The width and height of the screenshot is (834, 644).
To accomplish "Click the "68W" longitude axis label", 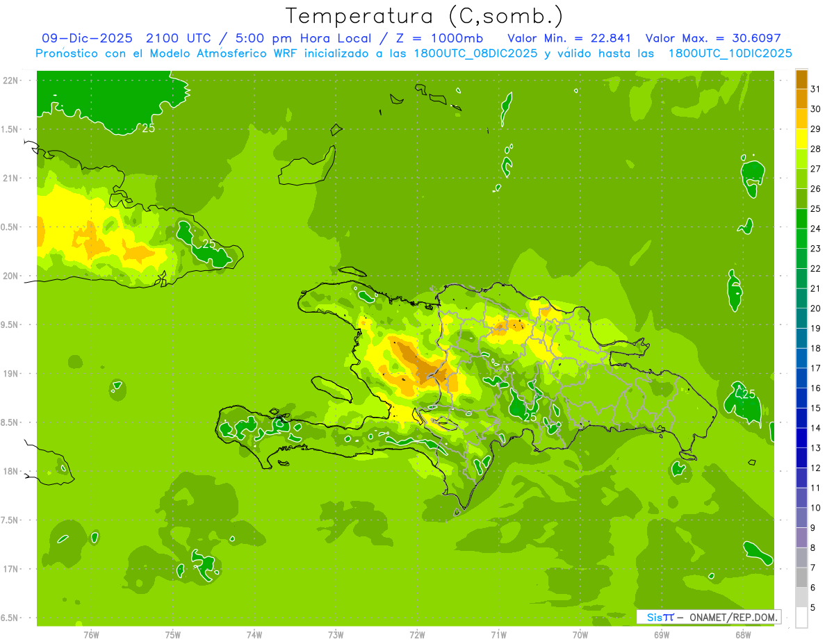I will pyautogui.click(x=743, y=634).
